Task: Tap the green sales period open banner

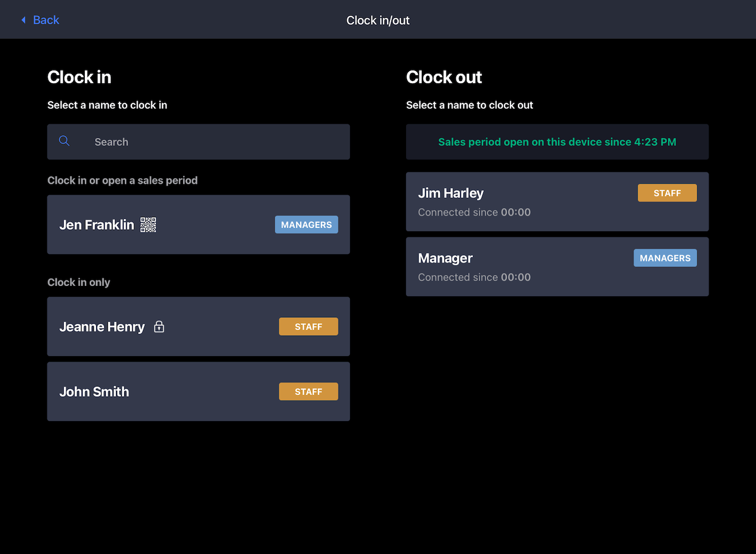Action: [x=557, y=142]
